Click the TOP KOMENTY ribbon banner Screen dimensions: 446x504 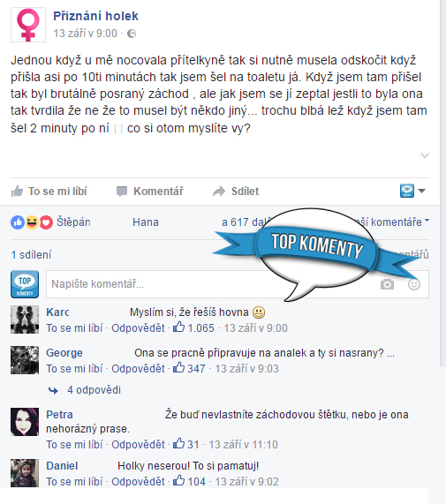pyautogui.click(x=317, y=246)
